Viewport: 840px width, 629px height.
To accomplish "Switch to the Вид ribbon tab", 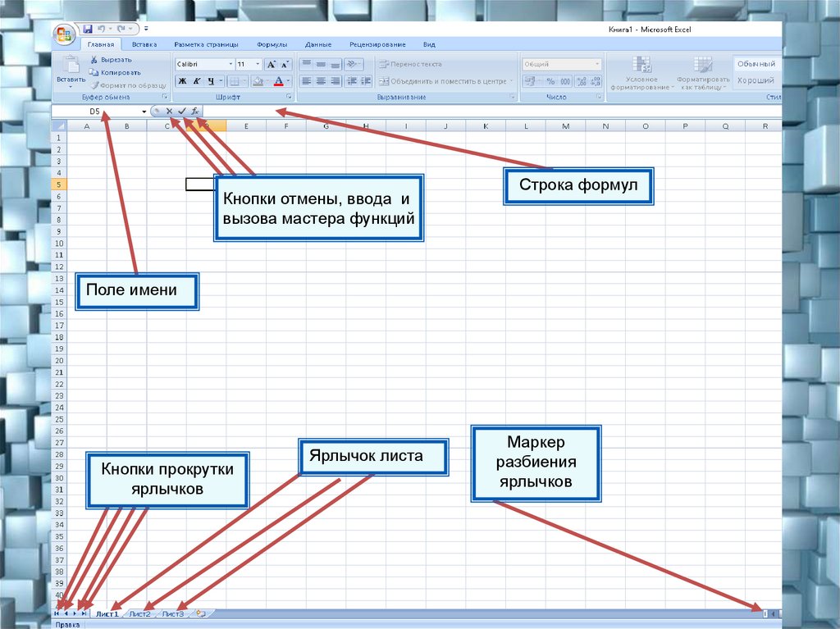I will coord(429,44).
